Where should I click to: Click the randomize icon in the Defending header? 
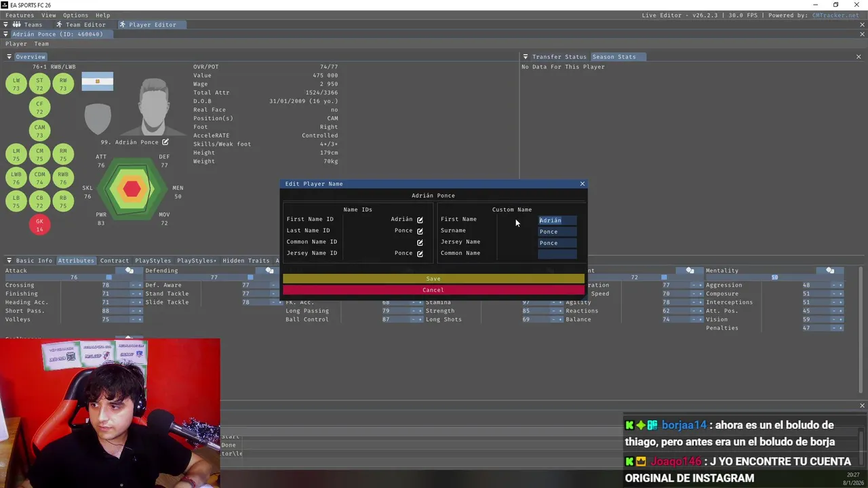(x=270, y=270)
